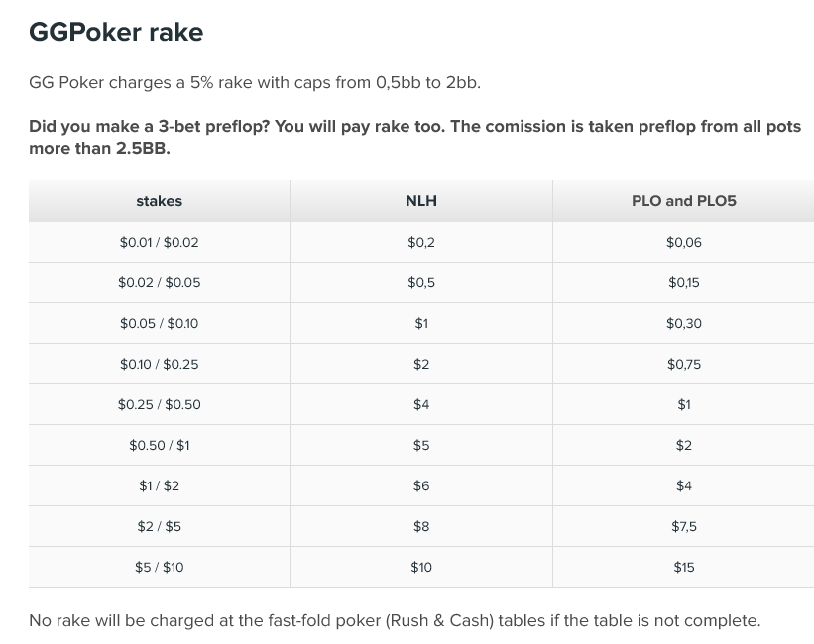Click the "PLO and PLO5" column header

point(683,201)
